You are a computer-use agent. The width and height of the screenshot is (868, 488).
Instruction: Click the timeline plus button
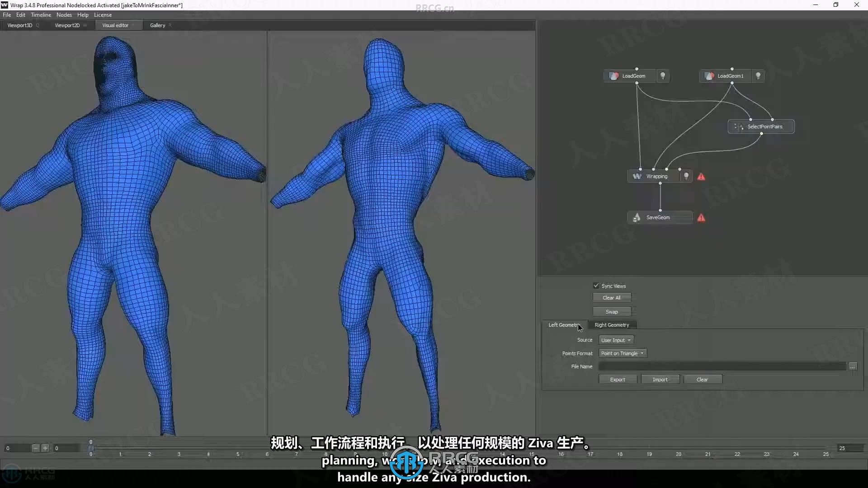point(45,448)
